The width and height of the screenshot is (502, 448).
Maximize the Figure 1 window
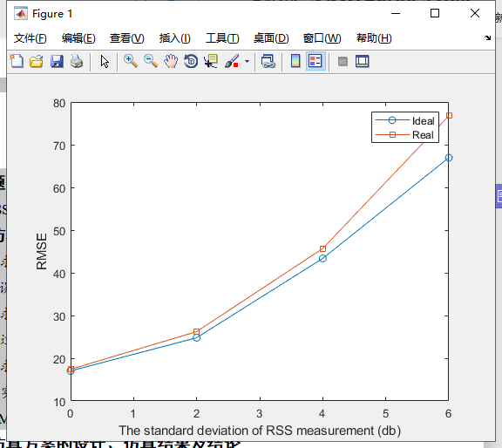435,13
